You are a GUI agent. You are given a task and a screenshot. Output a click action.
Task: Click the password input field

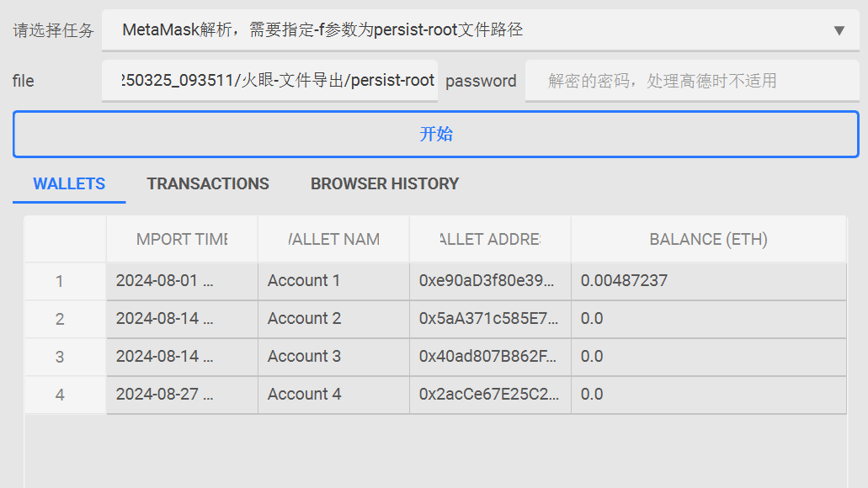coord(692,81)
